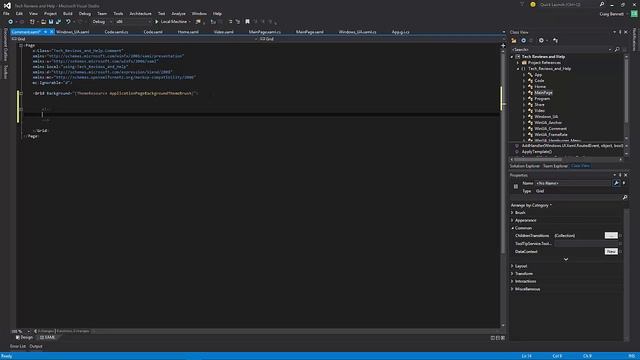Collapse the Common property category
Screen dimensions: 640x360
tap(512, 228)
